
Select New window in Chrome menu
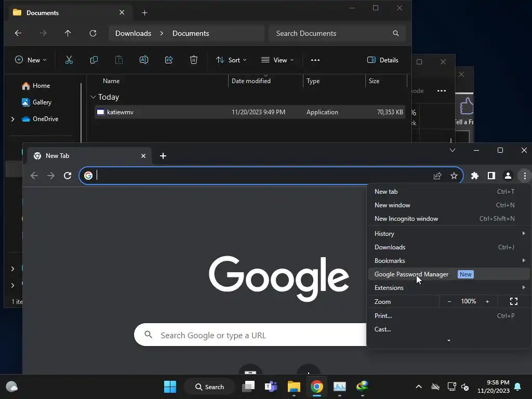449,205
